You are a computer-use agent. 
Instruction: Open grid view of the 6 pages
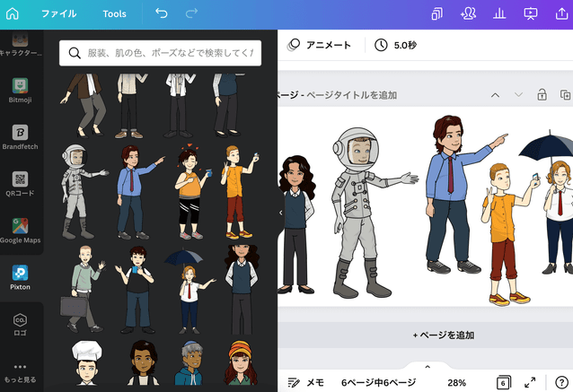(504, 382)
